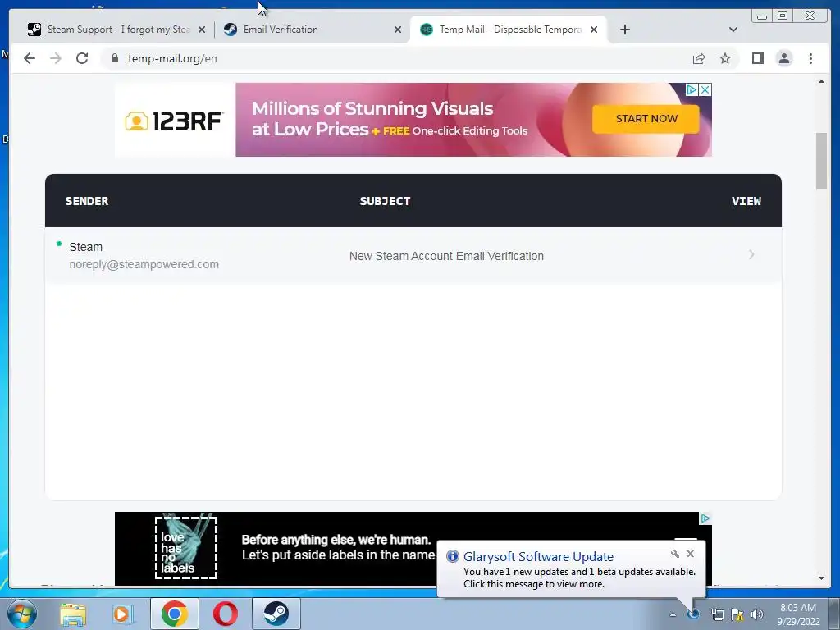The width and height of the screenshot is (840, 630).
Task: Open Steam from the taskbar
Action: (x=276, y=614)
